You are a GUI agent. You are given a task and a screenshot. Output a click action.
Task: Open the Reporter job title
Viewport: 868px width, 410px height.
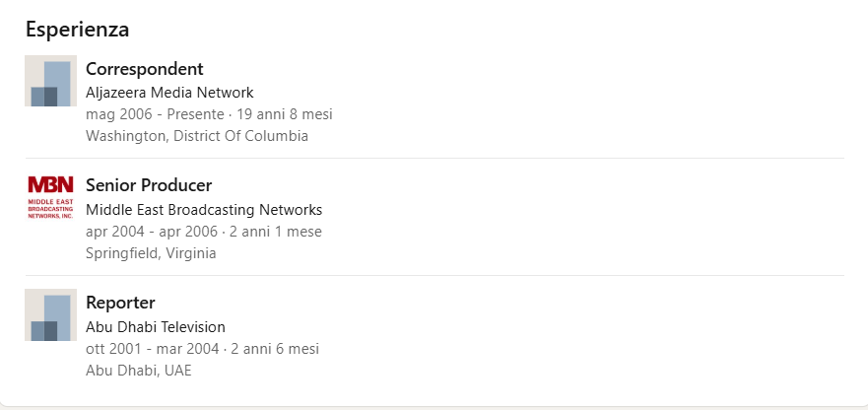pyautogui.click(x=120, y=303)
